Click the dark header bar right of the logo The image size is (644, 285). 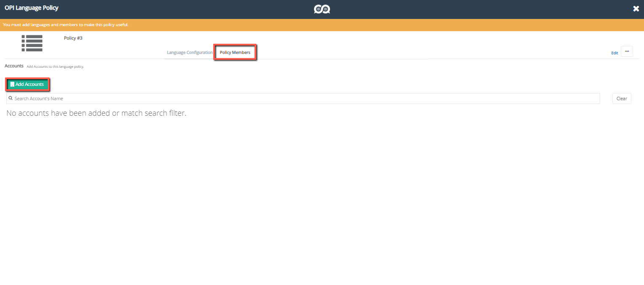coord(464,9)
